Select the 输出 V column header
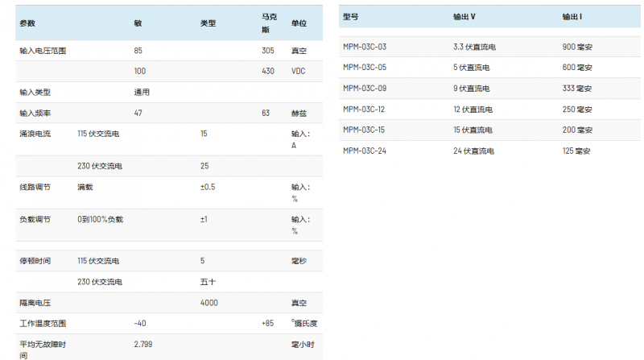This screenshot has height=360, width=644. pyautogui.click(x=464, y=16)
